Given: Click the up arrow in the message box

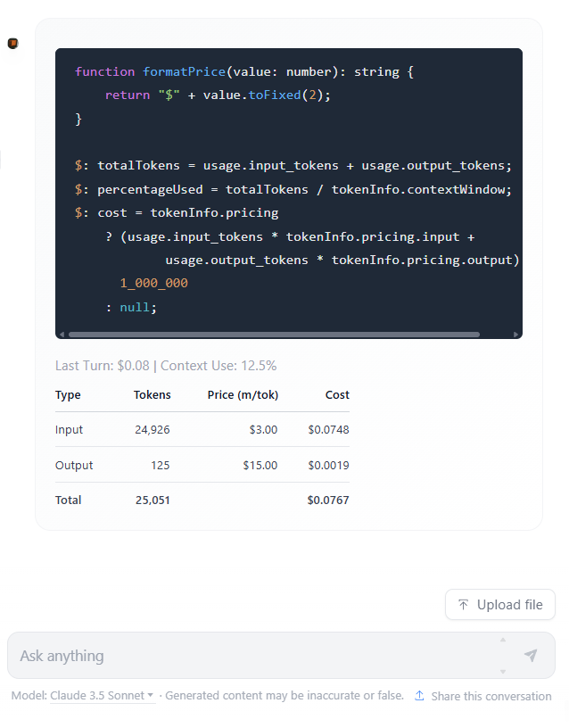Looking at the screenshot, I should [502, 640].
